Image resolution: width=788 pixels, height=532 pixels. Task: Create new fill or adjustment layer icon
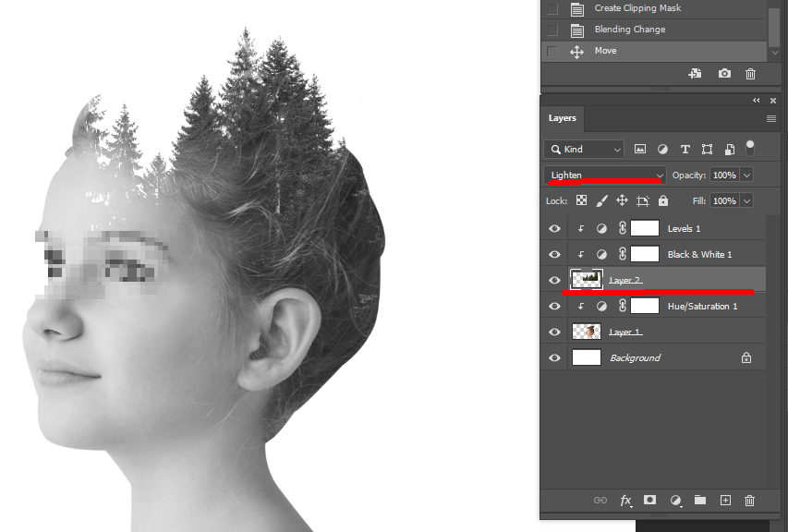pyautogui.click(x=675, y=500)
